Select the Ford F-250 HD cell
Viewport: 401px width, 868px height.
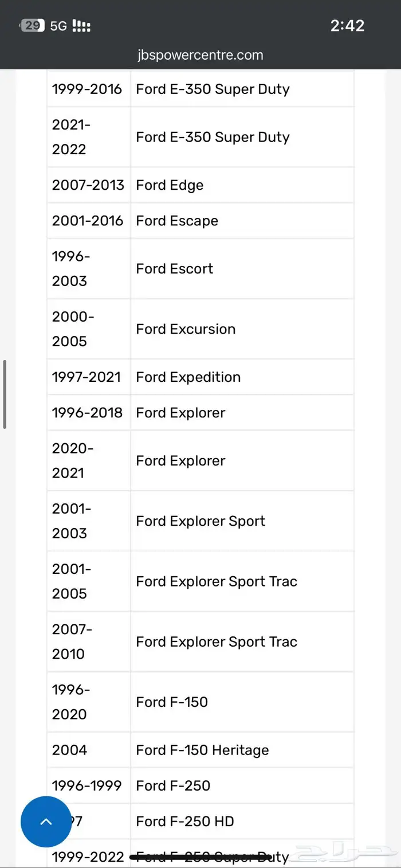tap(185, 822)
